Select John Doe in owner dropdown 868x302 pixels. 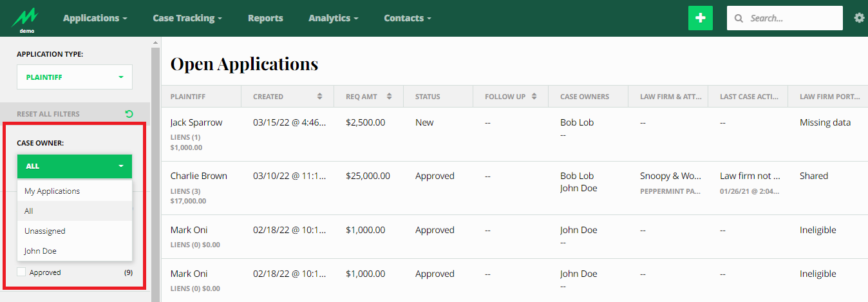[x=41, y=251]
